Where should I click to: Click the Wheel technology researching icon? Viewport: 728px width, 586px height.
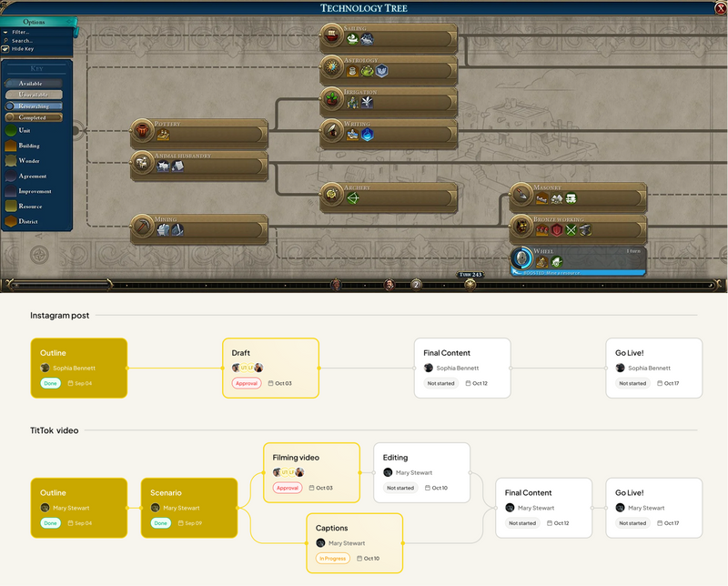pos(521,258)
